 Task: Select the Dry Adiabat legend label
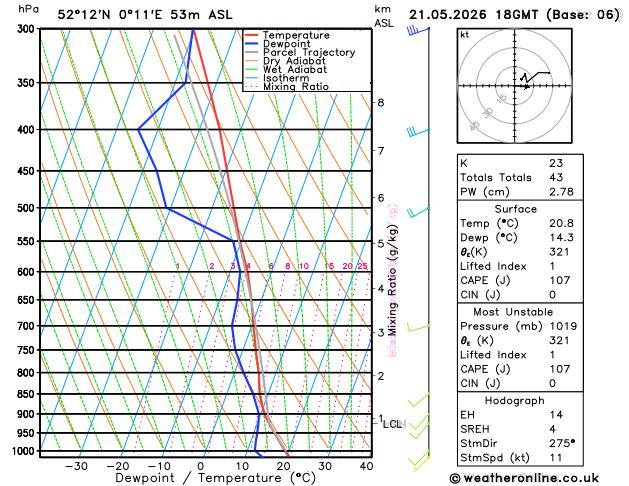point(294,61)
